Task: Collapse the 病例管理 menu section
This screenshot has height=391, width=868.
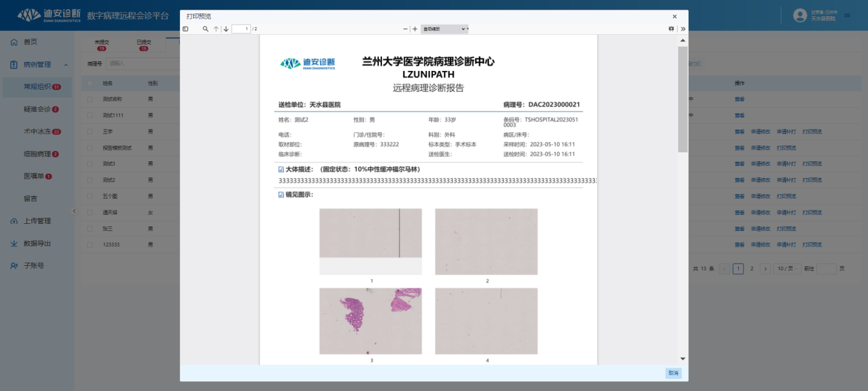Action: 66,65
